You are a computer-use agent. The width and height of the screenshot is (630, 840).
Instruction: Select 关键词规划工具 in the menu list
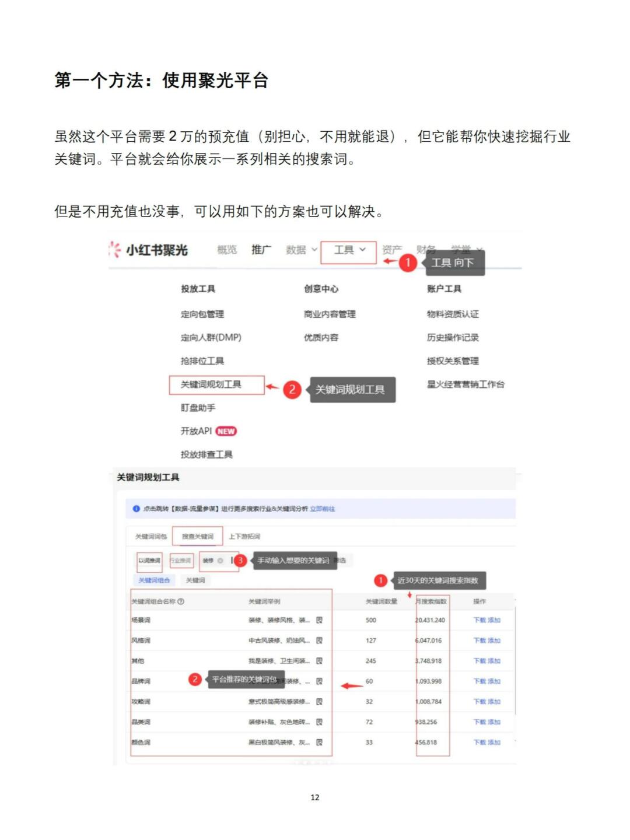(x=211, y=384)
